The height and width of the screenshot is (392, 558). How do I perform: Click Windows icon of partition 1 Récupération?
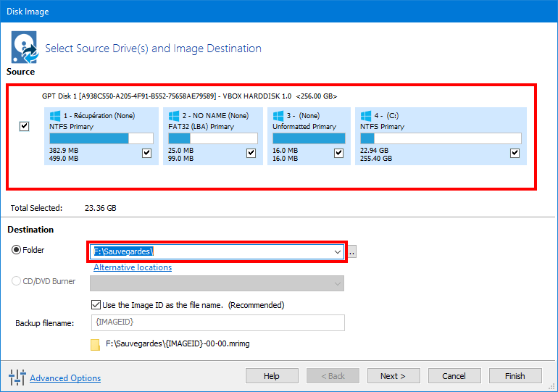pyautogui.click(x=55, y=116)
